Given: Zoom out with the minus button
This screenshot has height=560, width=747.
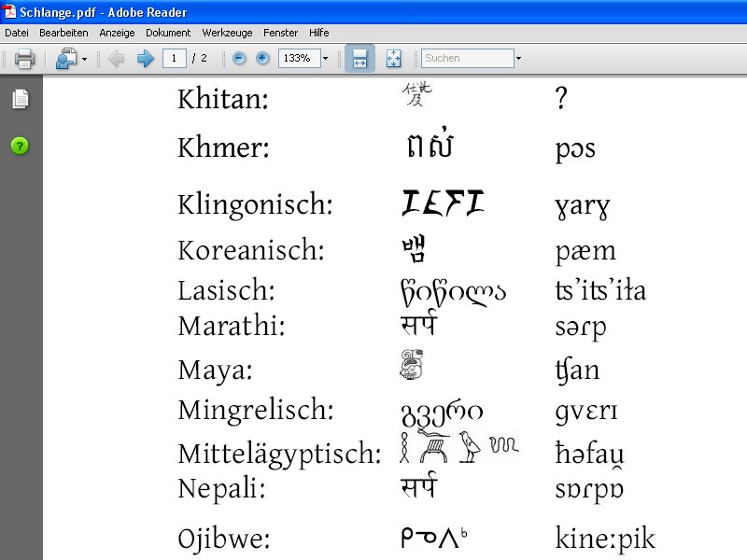Looking at the screenshot, I should [239, 58].
